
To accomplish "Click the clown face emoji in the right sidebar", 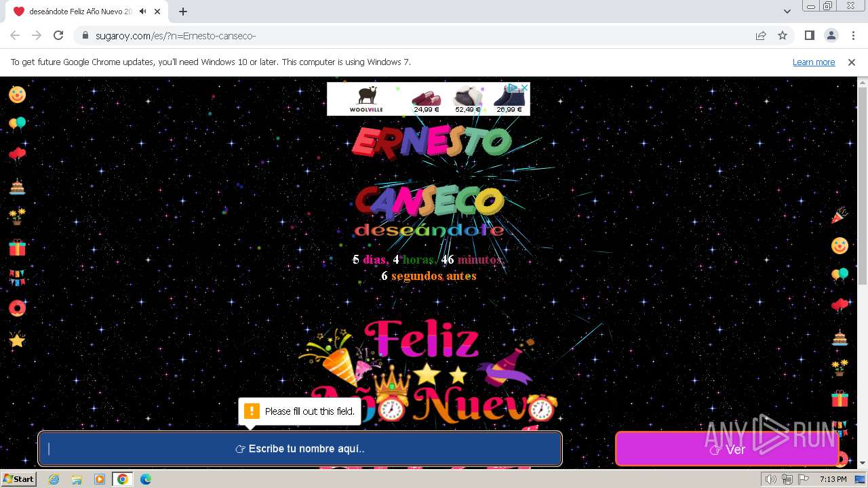I will coord(840,245).
